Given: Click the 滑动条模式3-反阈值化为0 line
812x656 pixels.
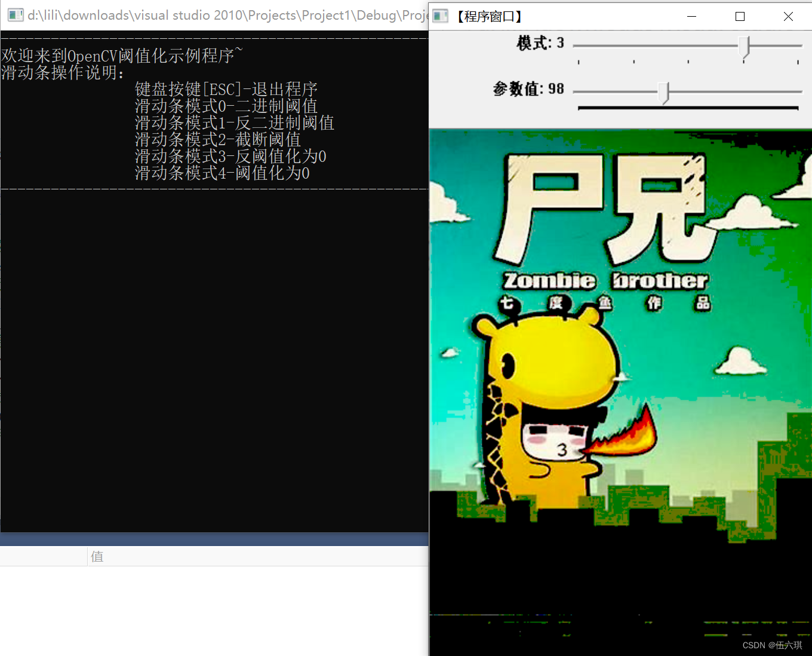Looking at the screenshot, I should pyautogui.click(x=230, y=156).
